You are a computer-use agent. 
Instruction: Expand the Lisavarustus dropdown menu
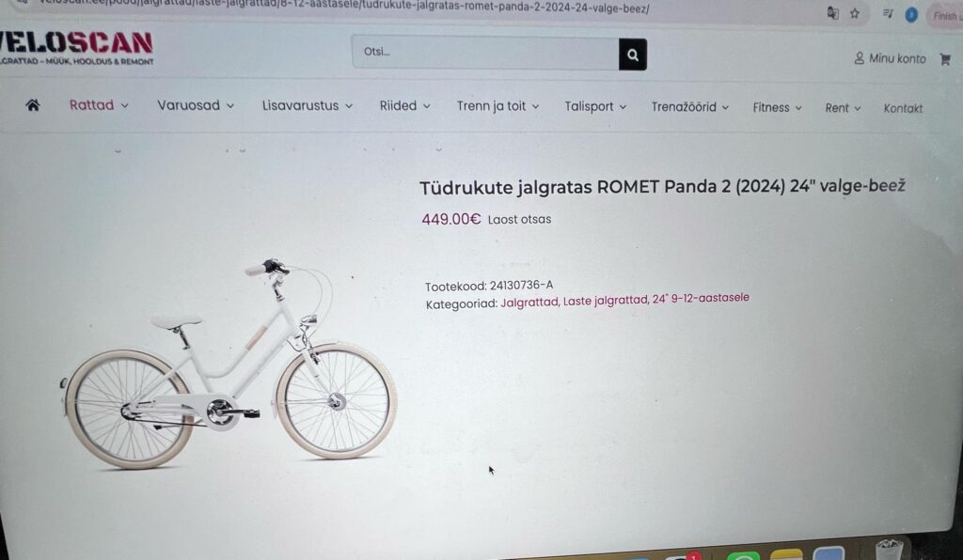[x=308, y=105]
